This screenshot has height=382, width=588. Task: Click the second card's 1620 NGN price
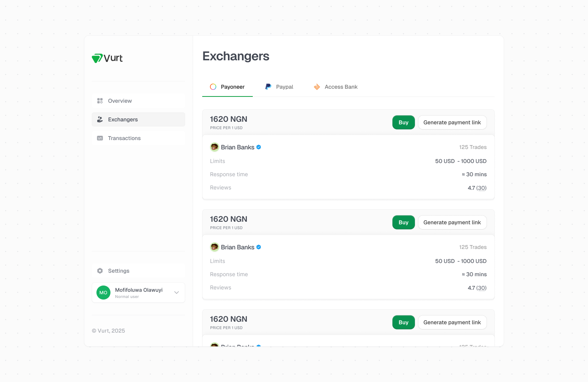coord(229,219)
